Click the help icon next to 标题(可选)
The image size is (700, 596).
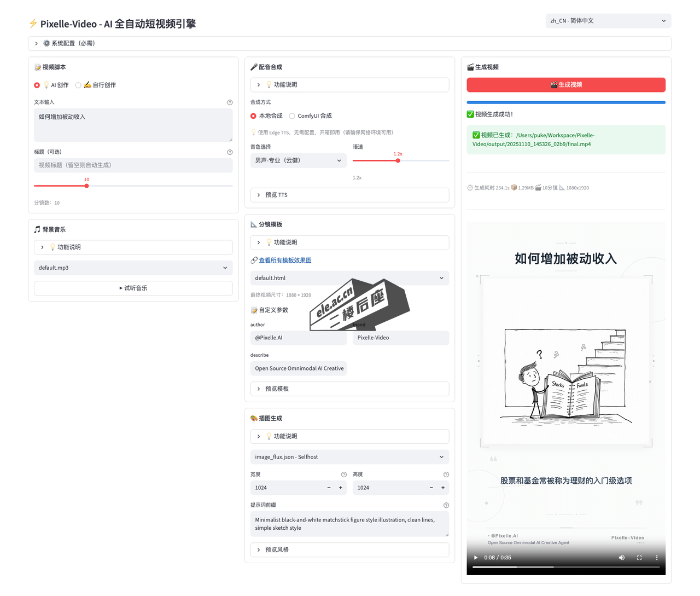pyautogui.click(x=230, y=152)
